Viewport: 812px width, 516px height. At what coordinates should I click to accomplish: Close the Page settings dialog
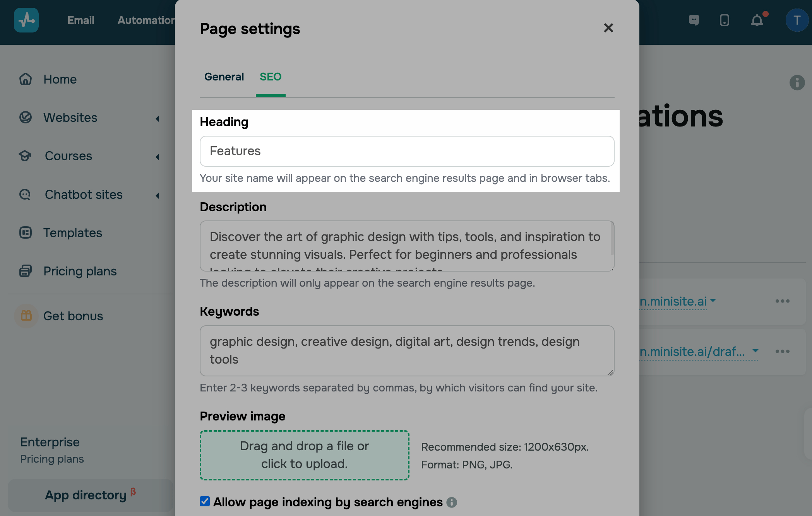pyautogui.click(x=608, y=28)
